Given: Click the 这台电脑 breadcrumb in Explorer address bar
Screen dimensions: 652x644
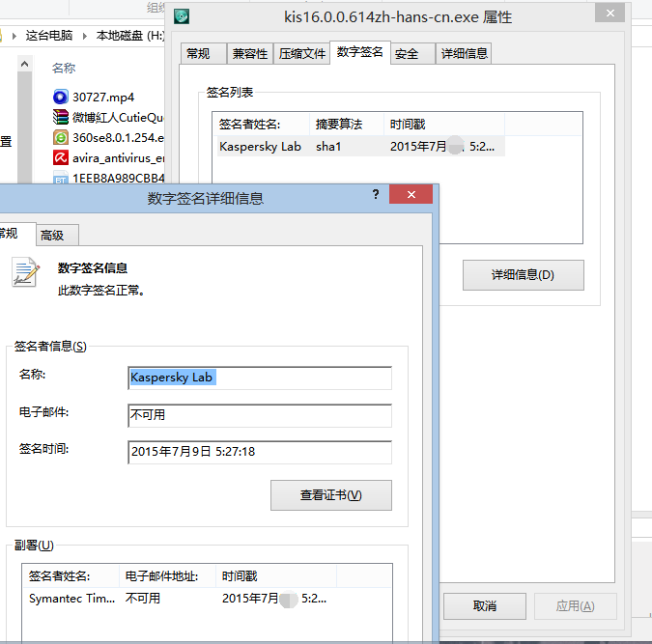Looking at the screenshot, I should [49, 36].
